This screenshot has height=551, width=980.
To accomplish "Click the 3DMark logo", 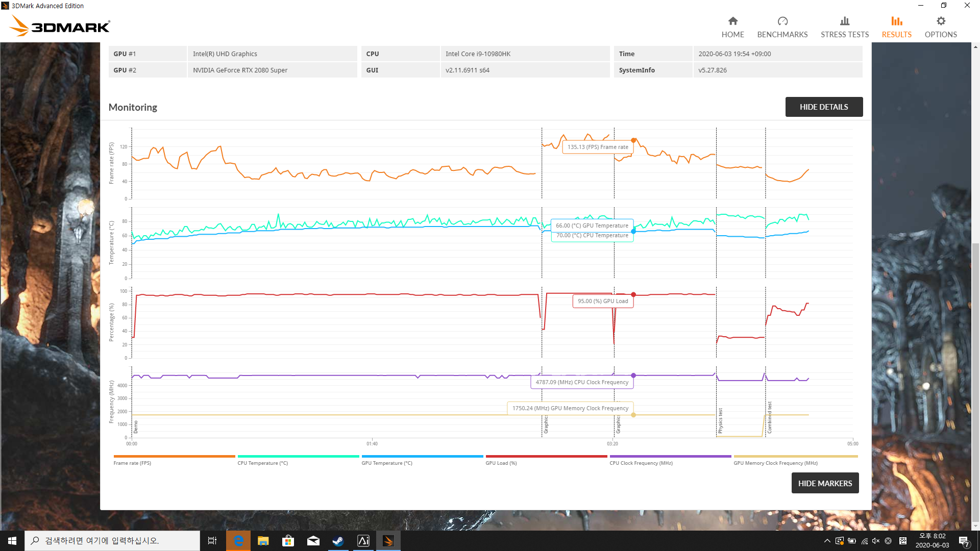I will pos(60,26).
